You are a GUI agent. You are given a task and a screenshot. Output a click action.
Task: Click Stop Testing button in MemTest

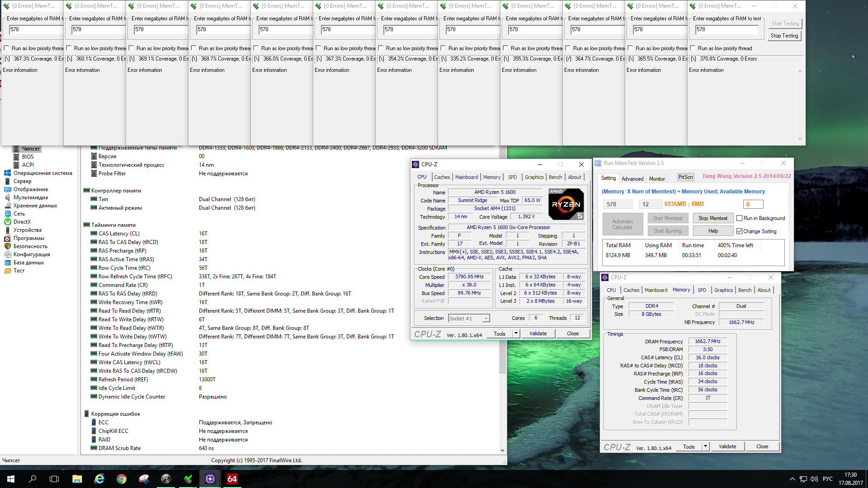[784, 36]
